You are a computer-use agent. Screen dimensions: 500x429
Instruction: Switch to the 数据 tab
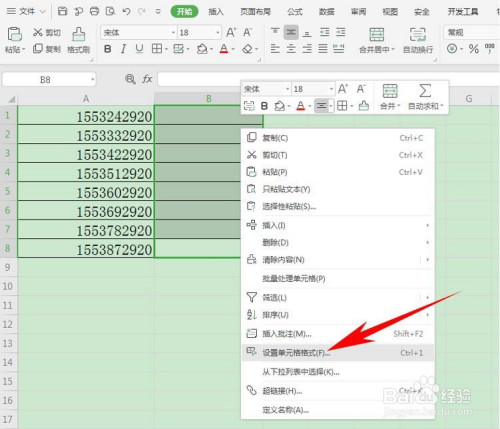326,12
